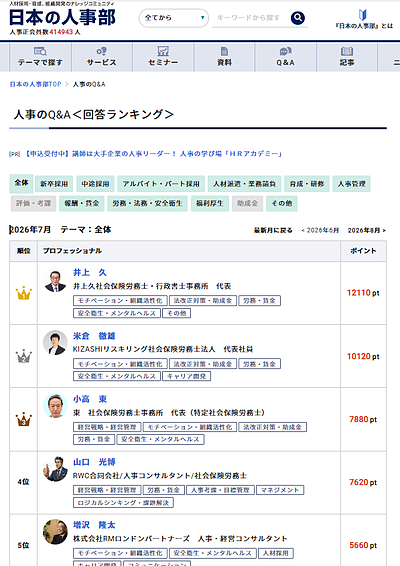
Task: Open the 資料 navigation menu
Action: [224, 57]
